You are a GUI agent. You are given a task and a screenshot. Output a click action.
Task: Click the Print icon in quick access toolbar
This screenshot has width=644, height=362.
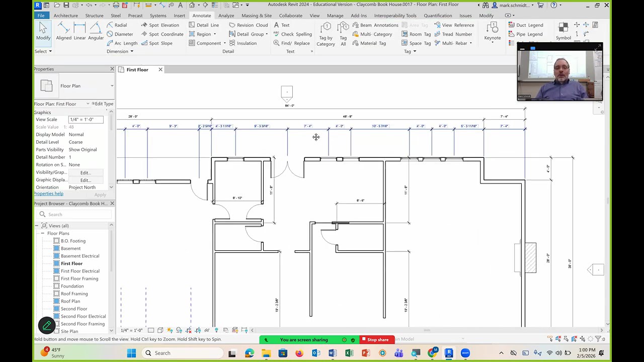point(116,5)
